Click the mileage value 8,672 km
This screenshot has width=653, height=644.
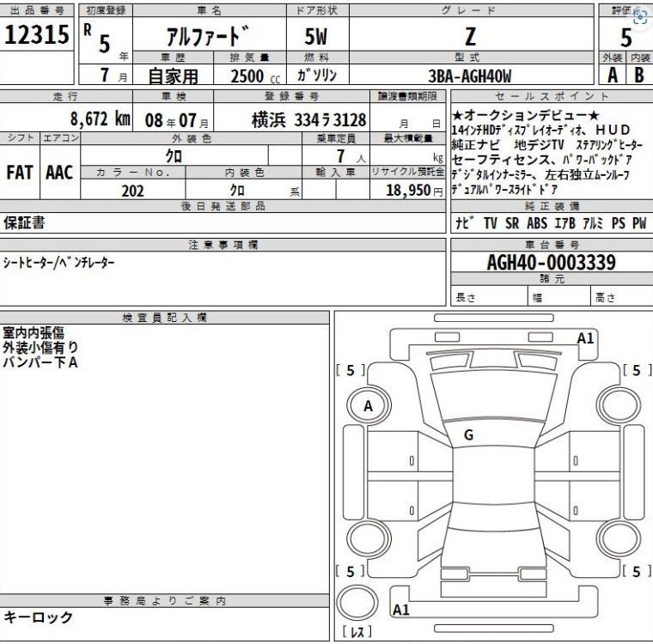100,118
